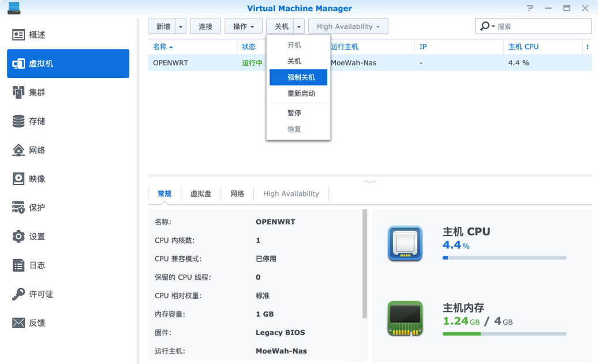Expand the High Availability toolbar dropdown
This screenshot has height=364, width=598.
click(x=348, y=27)
